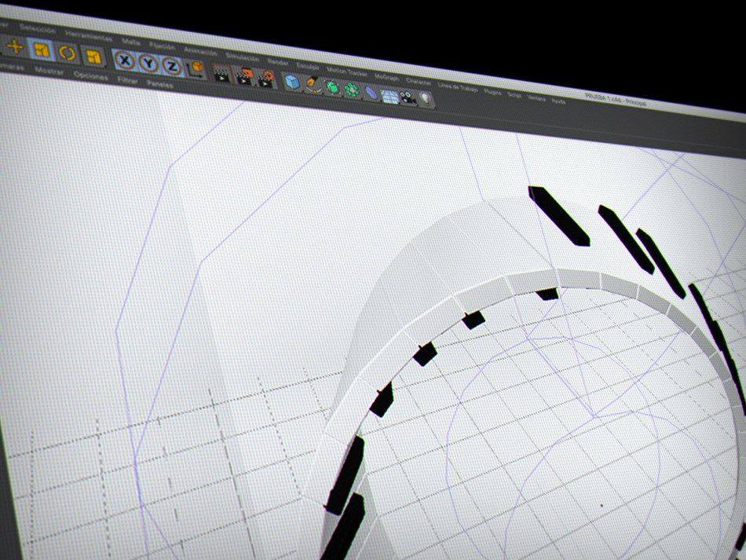The height and width of the screenshot is (560, 746).
Task: Open the viewport Filtrar menu
Action: (127, 80)
